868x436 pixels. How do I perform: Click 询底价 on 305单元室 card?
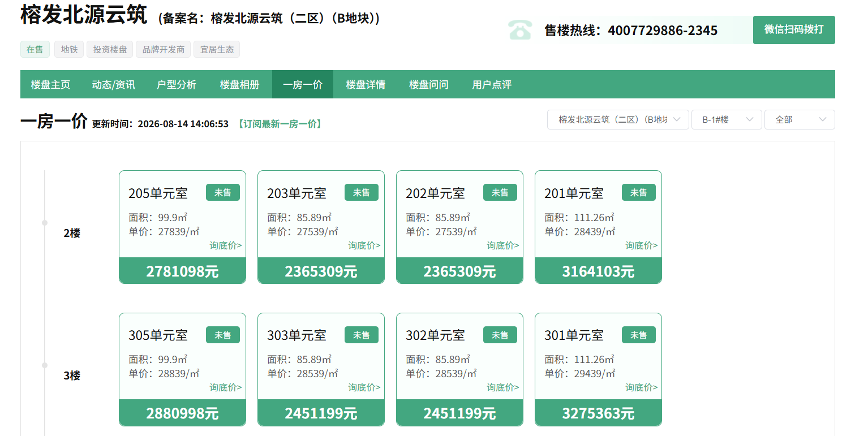pyautogui.click(x=226, y=387)
